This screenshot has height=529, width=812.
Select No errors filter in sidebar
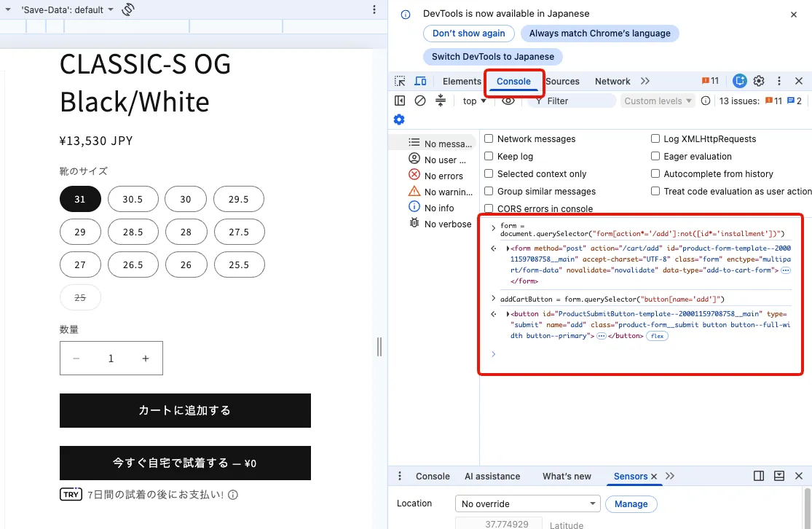[435, 176]
